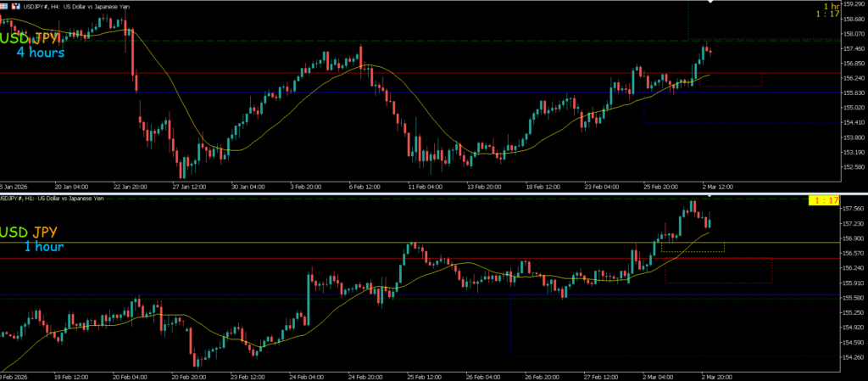Select the "4 hours" blue text label

click(40, 53)
